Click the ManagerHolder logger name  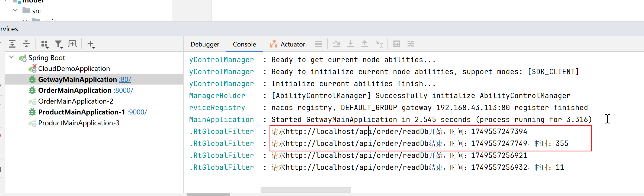tap(217, 96)
